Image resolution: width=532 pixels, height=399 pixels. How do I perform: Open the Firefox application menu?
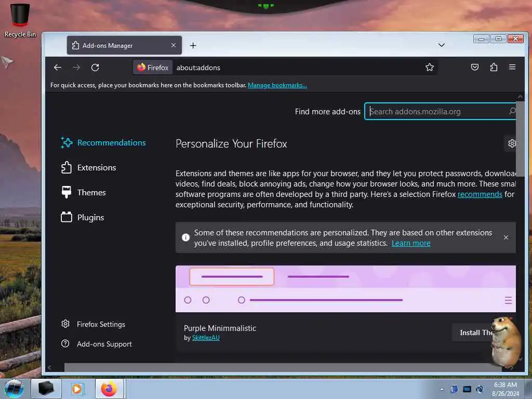tap(512, 67)
